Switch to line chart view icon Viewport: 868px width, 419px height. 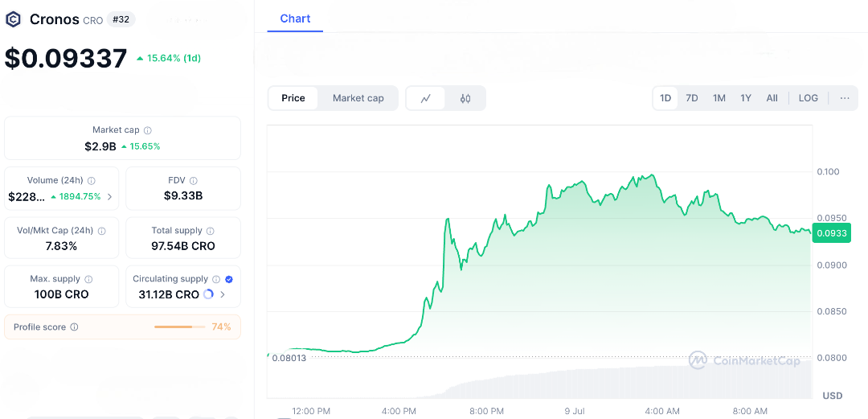426,99
